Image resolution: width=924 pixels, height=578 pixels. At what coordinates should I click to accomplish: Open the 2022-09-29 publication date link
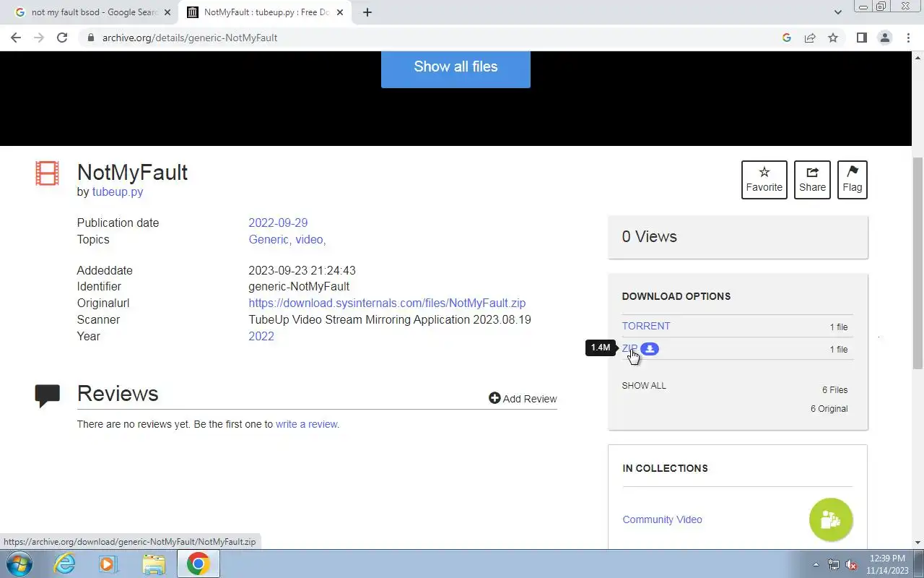pos(278,223)
